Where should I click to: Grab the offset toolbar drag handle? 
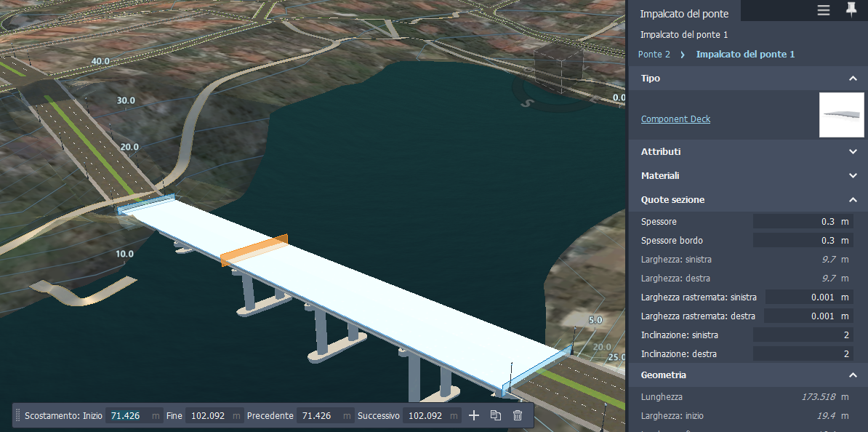[x=17, y=415]
